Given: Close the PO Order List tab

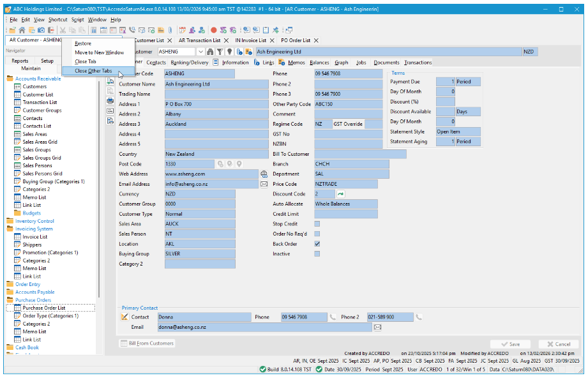Looking at the screenshot, I should [x=316, y=40].
